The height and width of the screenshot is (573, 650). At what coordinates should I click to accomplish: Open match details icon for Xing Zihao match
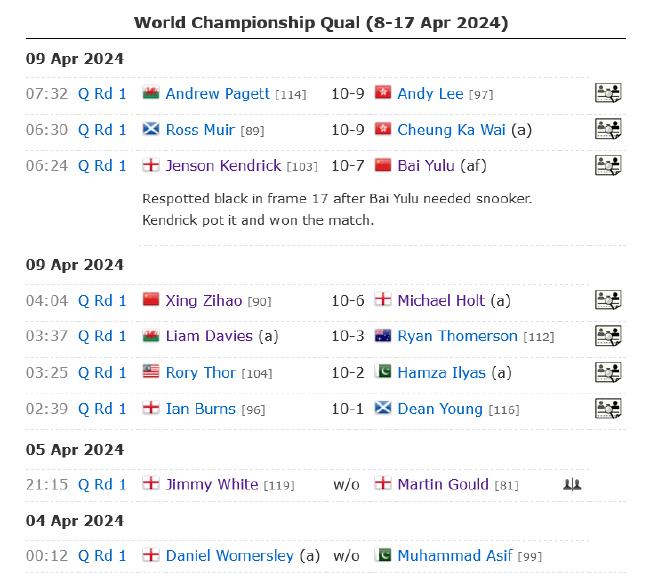point(608,300)
